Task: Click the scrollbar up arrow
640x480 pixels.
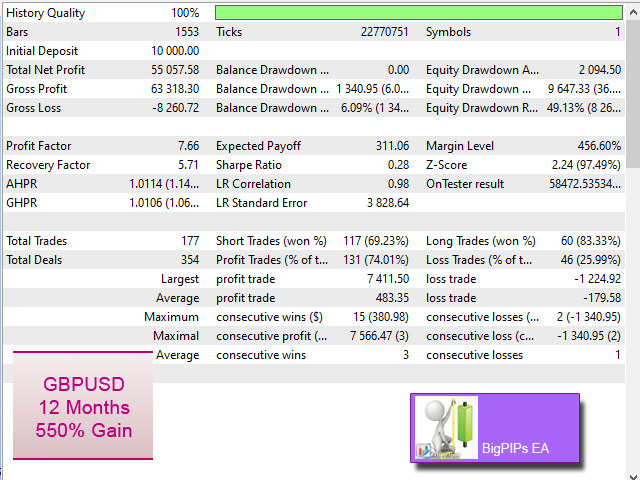Action: pos(633,13)
